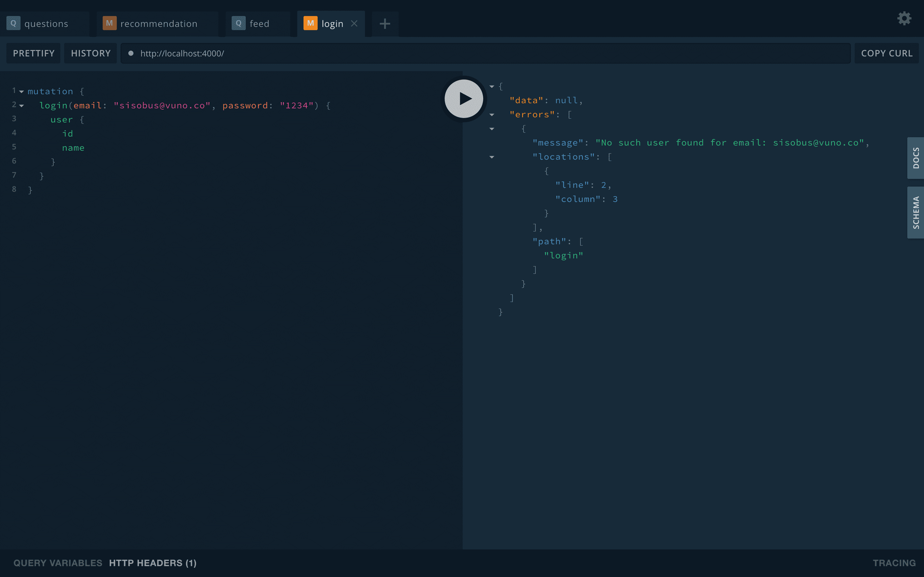The image size is (924, 577).
Task: Collapse the mutation block on line 1
Action: 21,92
